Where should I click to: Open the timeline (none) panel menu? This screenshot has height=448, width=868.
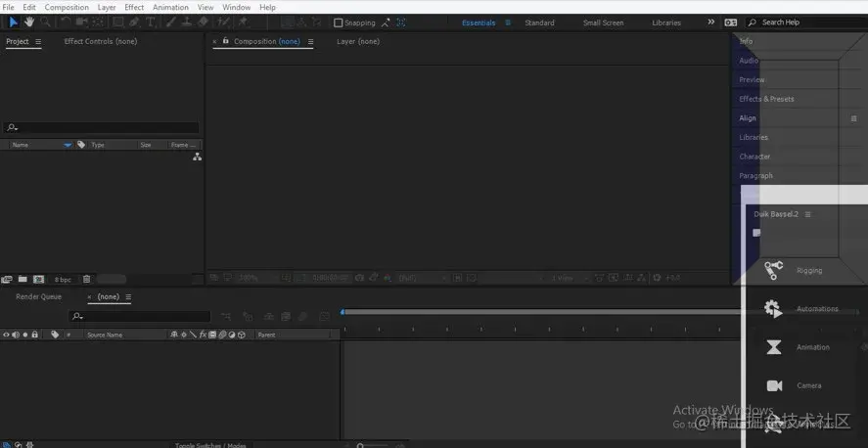128,297
